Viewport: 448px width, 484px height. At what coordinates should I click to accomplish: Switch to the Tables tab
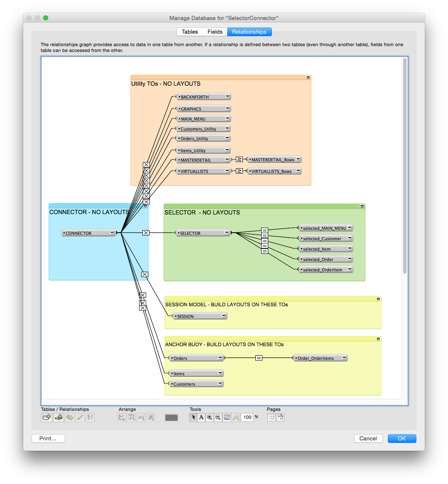pyautogui.click(x=190, y=32)
